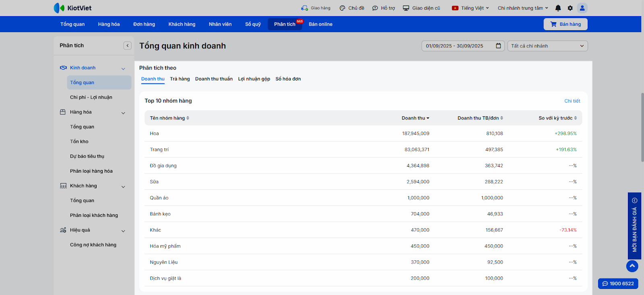Click the Hỗ trợ support icon
This screenshot has width=644, height=295.
tap(375, 8)
